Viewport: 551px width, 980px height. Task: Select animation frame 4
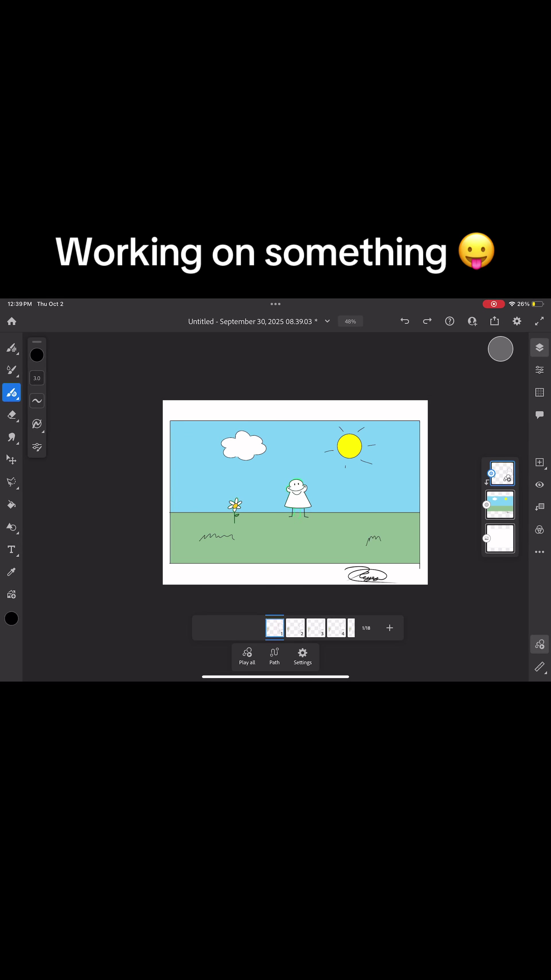tap(336, 628)
